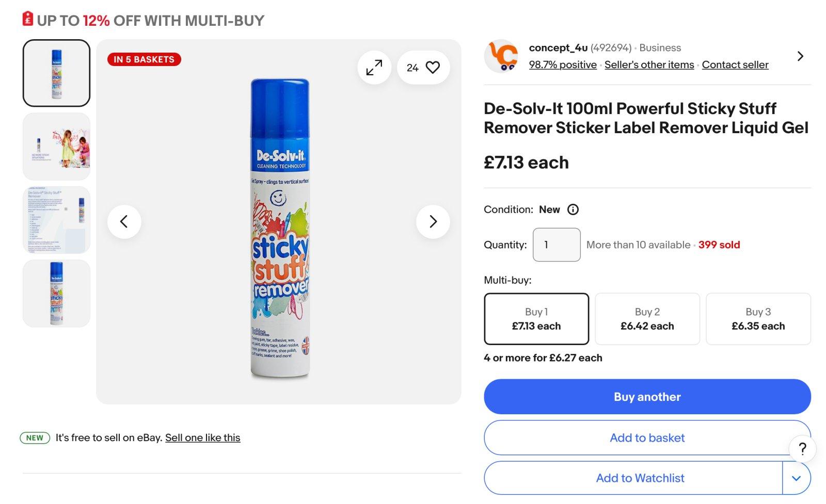
Task: Expand seller details with the right chevron
Action: (800, 56)
